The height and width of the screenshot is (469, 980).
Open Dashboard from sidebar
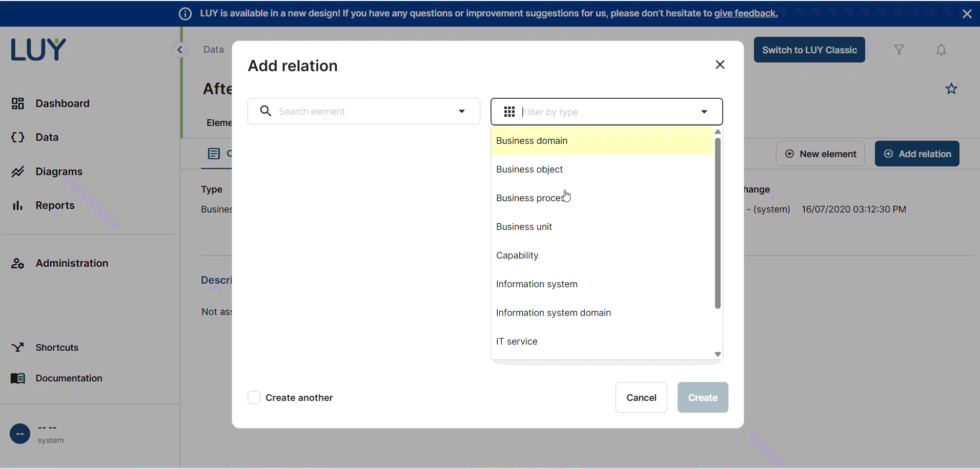click(62, 103)
